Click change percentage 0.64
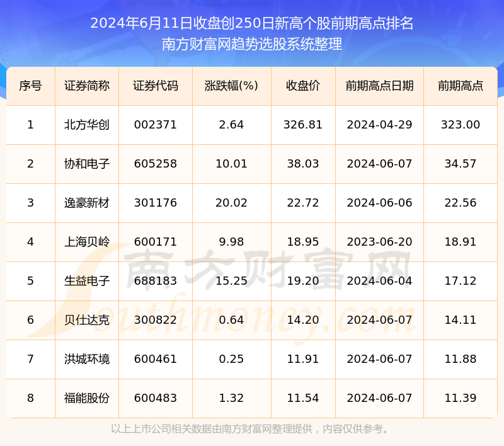Viewport: 504px width, 446px height. 231,320
